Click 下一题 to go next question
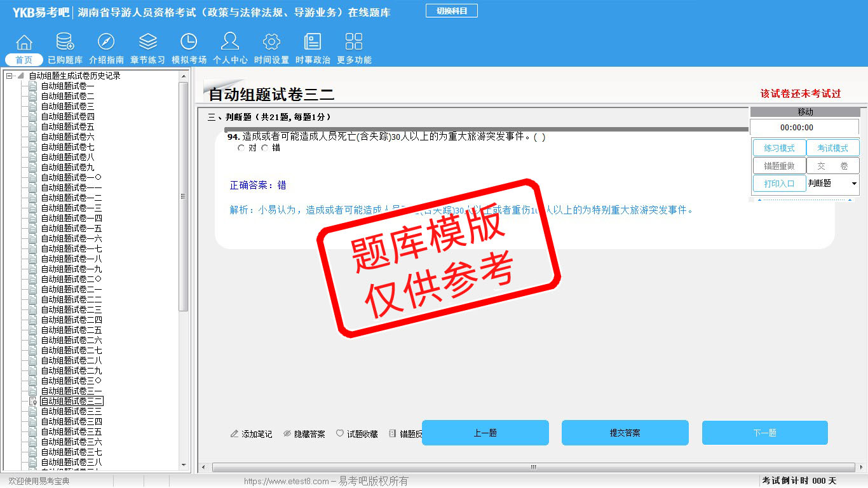Image resolution: width=868 pixels, height=488 pixels. tap(764, 433)
